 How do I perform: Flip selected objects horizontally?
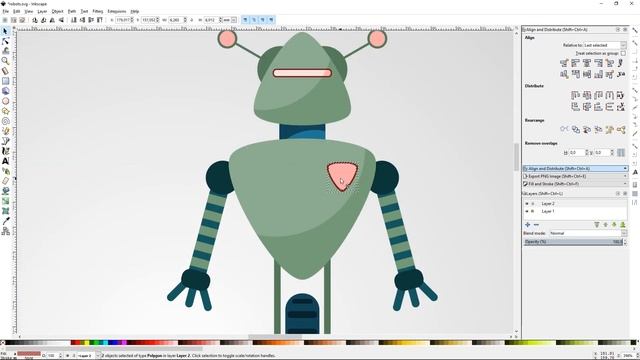[x=52, y=20]
